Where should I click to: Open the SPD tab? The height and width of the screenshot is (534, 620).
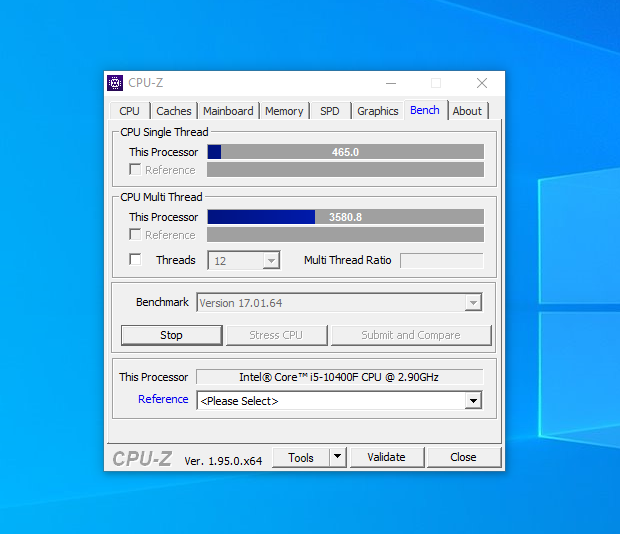coord(330,111)
